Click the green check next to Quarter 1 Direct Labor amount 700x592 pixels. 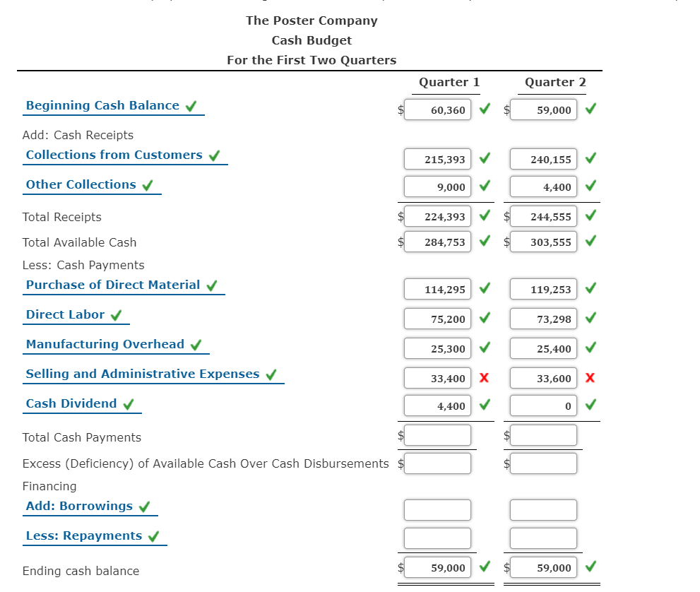click(485, 319)
